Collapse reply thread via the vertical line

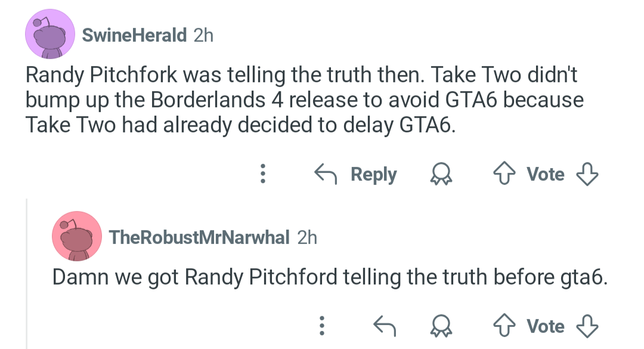(27, 274)
